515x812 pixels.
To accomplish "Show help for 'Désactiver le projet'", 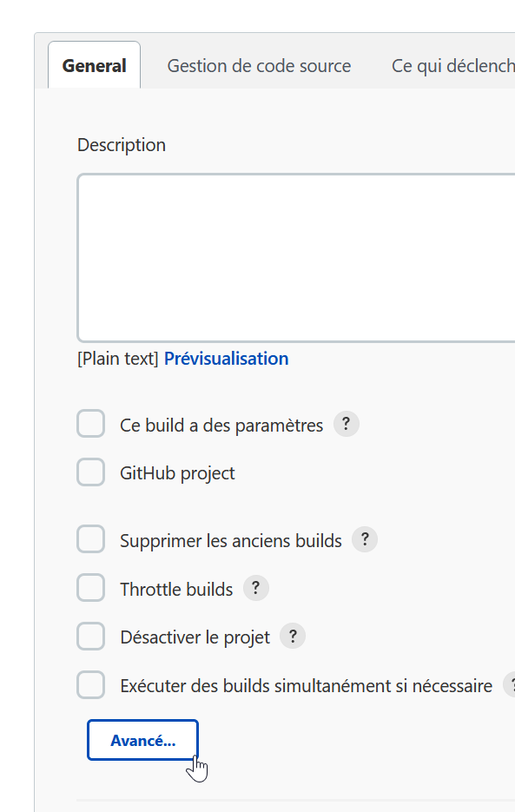I will click(x=293, y=636).
